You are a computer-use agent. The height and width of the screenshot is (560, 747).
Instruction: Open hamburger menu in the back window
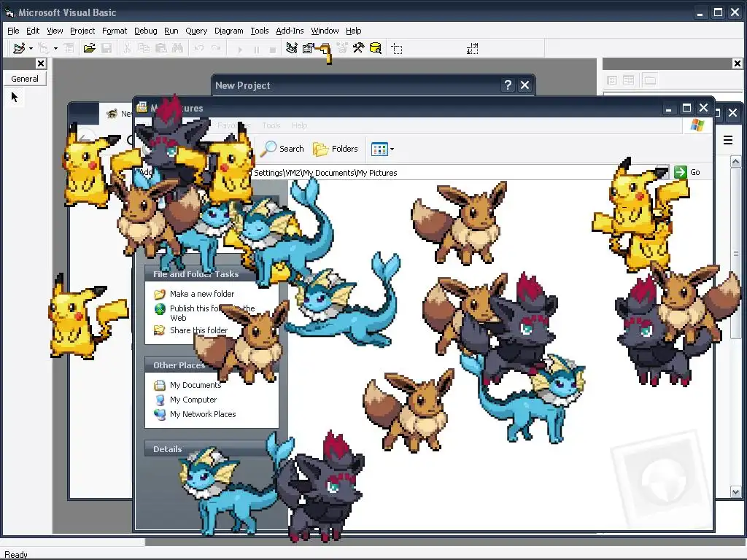(727, 140)
